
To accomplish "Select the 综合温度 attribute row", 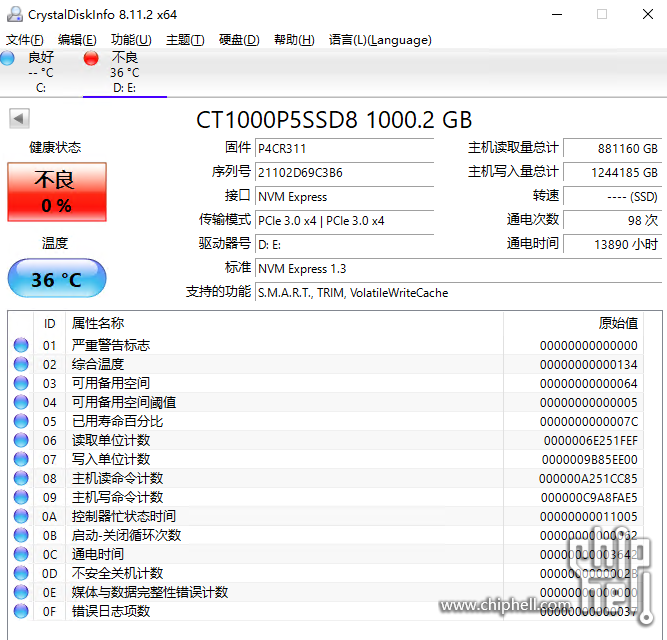I will [326, 364].
